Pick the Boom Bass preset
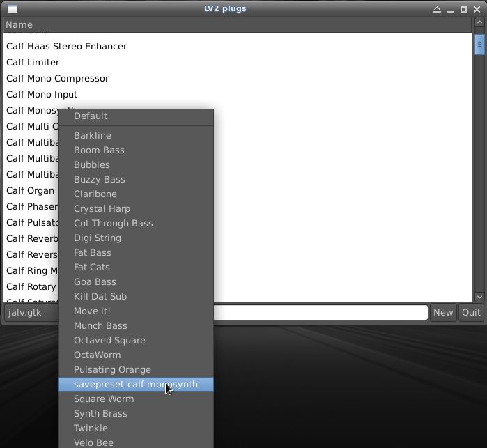The height and width of the screenshot is (448, 487). tap(136, 150)
